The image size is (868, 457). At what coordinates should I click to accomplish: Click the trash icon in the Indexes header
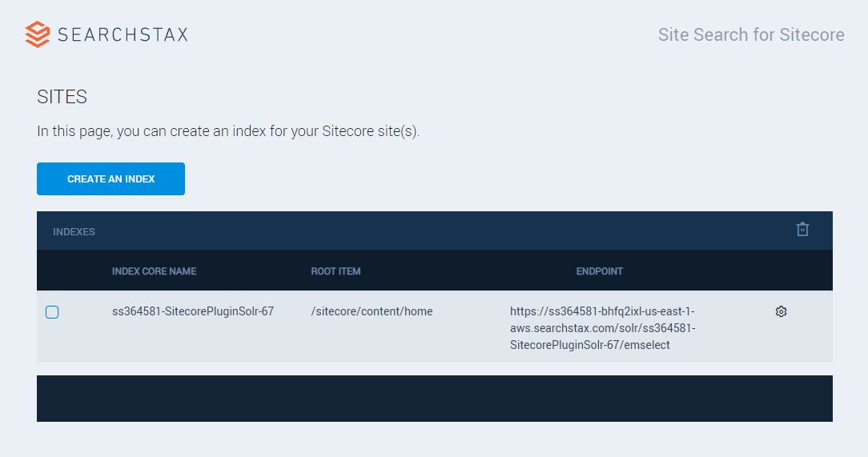coord(802,229)
